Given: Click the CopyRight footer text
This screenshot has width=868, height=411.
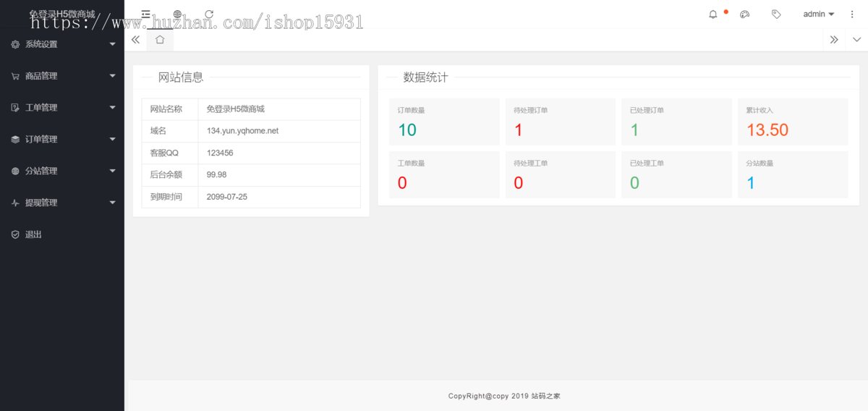Looking at the screenshot, I should [x=504, y=396].
